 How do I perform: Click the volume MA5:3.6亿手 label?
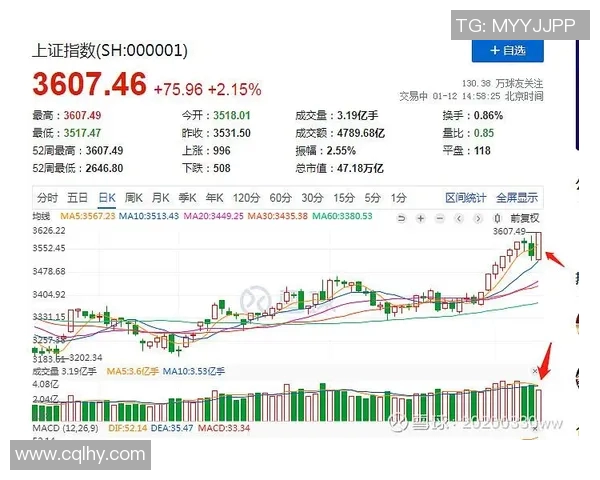tap(132, 371)
